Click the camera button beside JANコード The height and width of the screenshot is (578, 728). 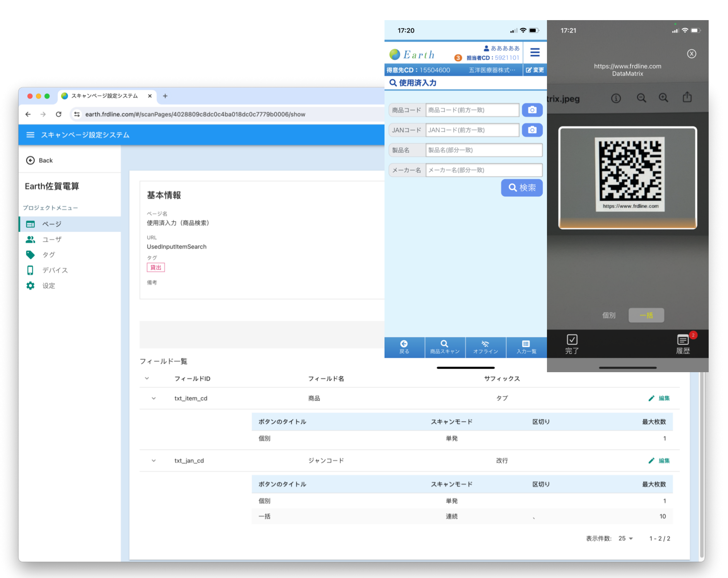[532, 130]
